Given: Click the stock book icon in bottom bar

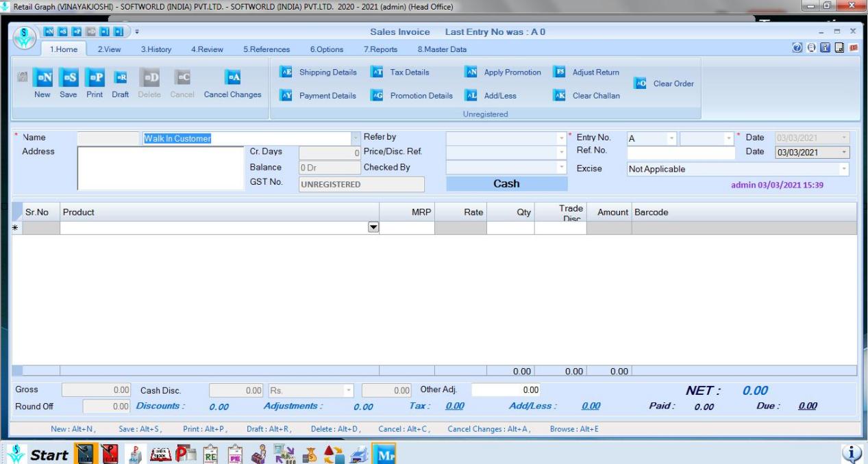Looking at the screenshot, I should [x=160, y=454].
